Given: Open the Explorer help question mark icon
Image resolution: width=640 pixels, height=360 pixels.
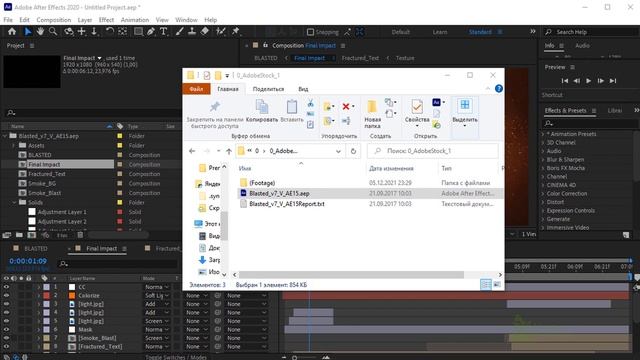Looking at the screenshot, I should click(x=499, y=89).
